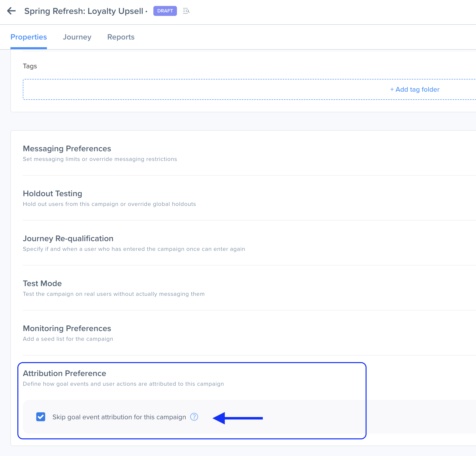Expand the Messaging Preferences section
476x456 pixels.
point(67,149)
